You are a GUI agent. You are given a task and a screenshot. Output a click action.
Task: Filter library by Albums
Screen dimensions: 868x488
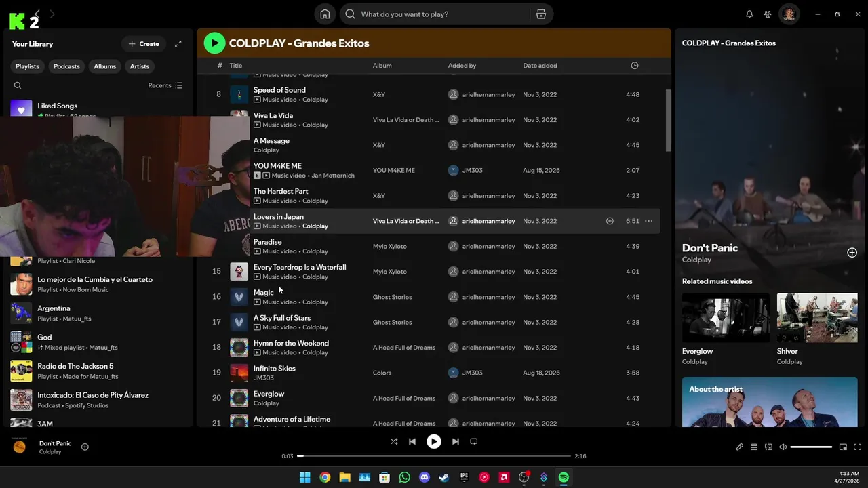coord(105,66)
